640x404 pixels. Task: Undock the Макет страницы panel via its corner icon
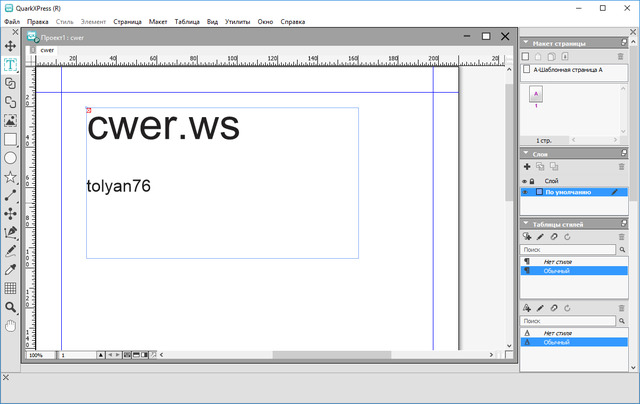624,42
